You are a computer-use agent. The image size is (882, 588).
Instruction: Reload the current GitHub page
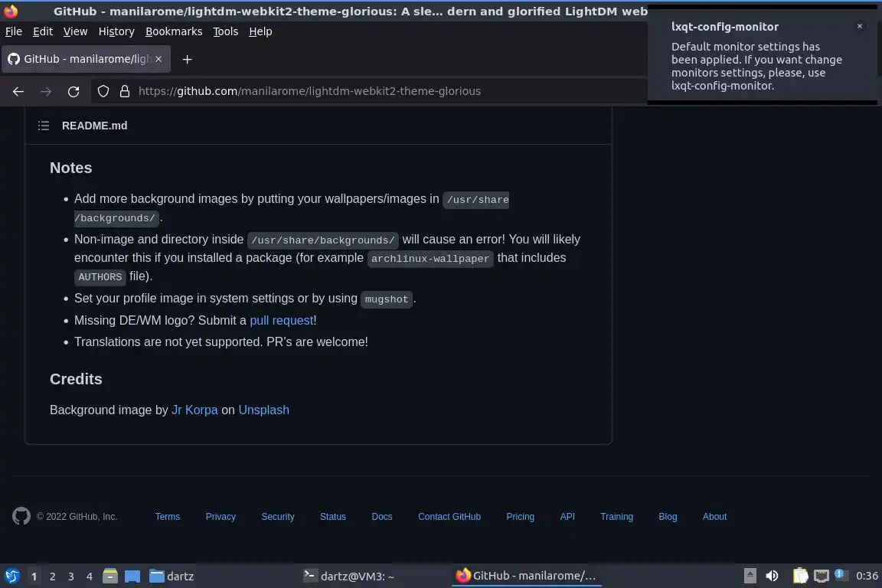click(x=73, y=91)
